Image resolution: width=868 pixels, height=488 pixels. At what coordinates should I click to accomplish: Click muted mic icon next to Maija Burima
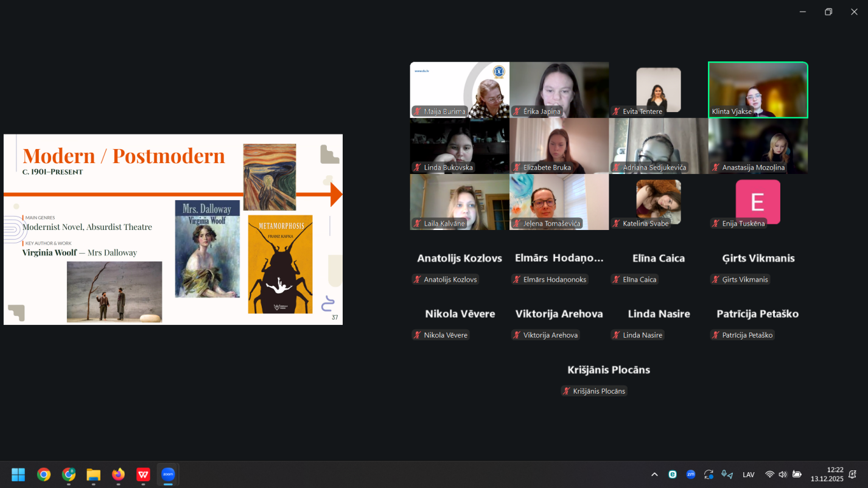(418, 112)
